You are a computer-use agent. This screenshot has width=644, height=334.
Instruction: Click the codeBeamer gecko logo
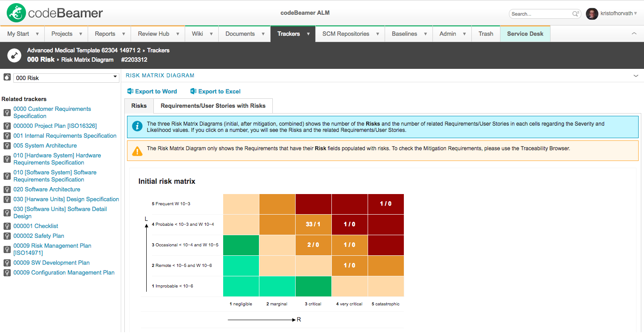pyautogui.click(x=16, y=13)
